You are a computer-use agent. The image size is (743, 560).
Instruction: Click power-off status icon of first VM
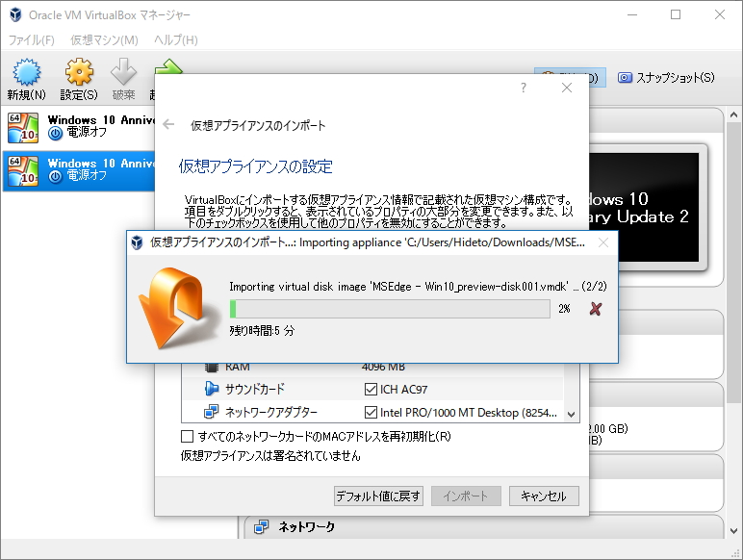[x=55, y=134]
